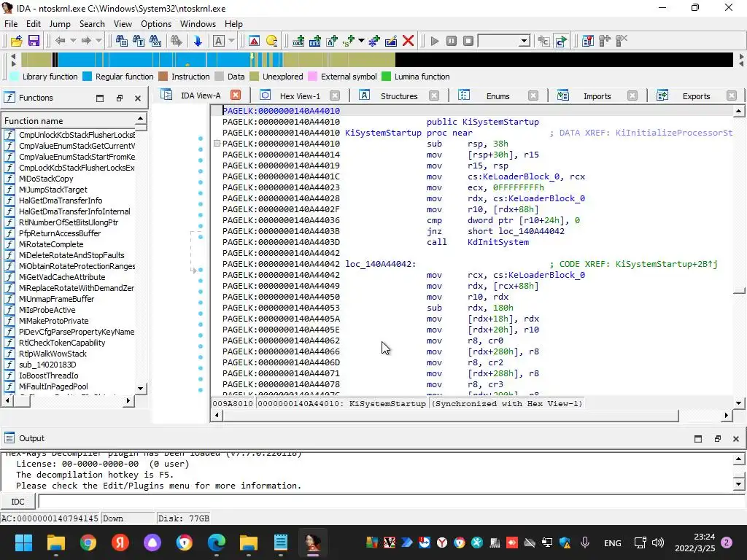The height and width of the screenshot is (560, 747).
Task: Click loc_140A44042 jump target operand
Action: [x=531, y=231]
